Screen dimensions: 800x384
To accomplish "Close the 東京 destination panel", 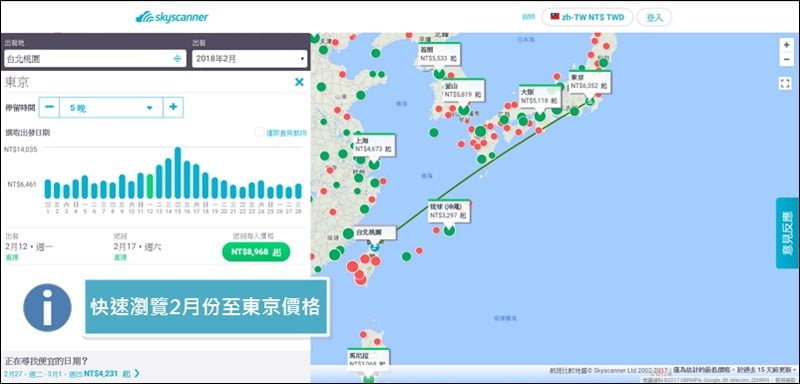I will (x=299, y=82).
